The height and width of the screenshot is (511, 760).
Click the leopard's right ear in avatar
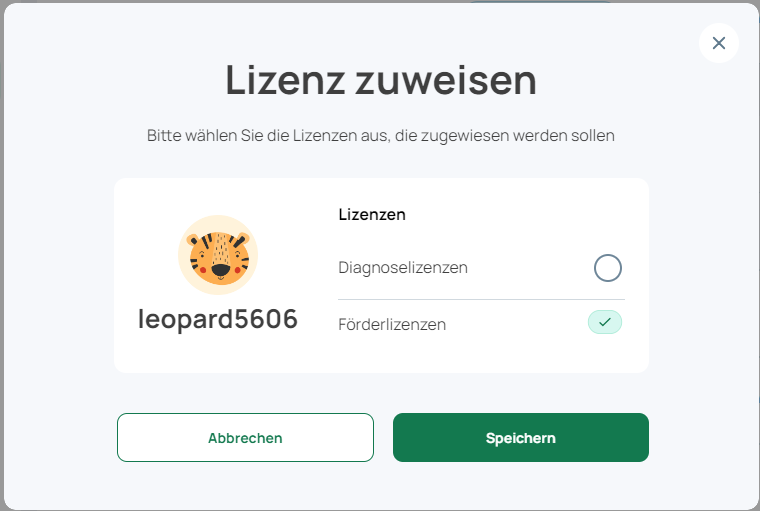(243, 239)
